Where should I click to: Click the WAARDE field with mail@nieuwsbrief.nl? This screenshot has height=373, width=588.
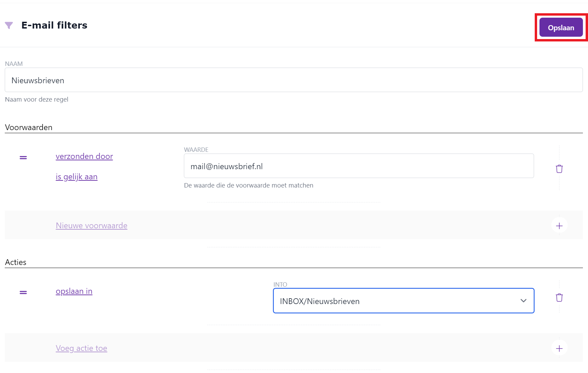[359, 166]
